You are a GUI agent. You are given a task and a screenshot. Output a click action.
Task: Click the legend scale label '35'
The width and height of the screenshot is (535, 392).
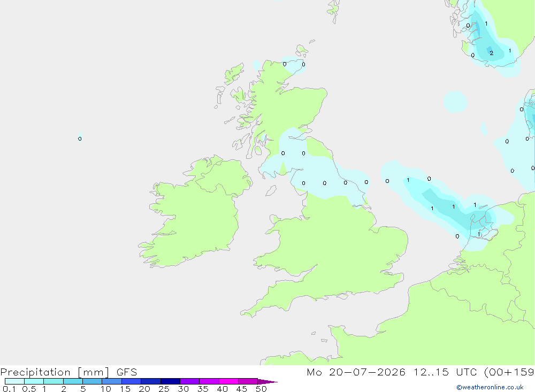(203, 389)
